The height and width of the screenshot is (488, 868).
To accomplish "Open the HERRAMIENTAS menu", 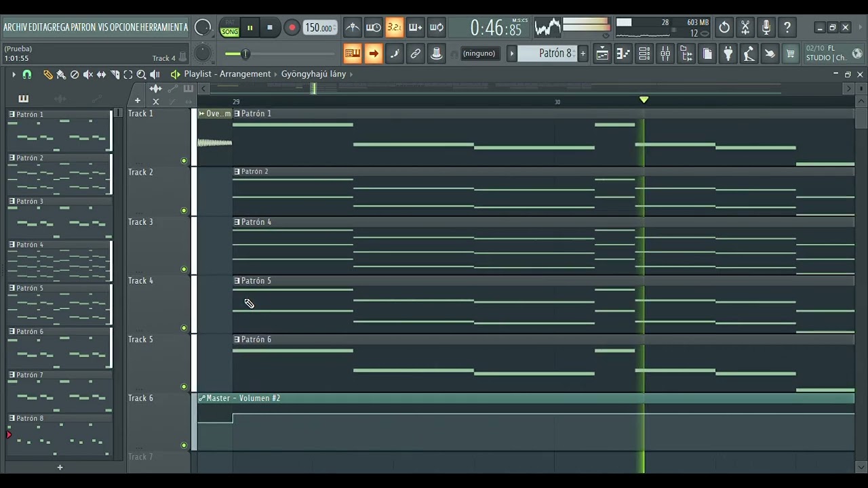I will (163, 27).
